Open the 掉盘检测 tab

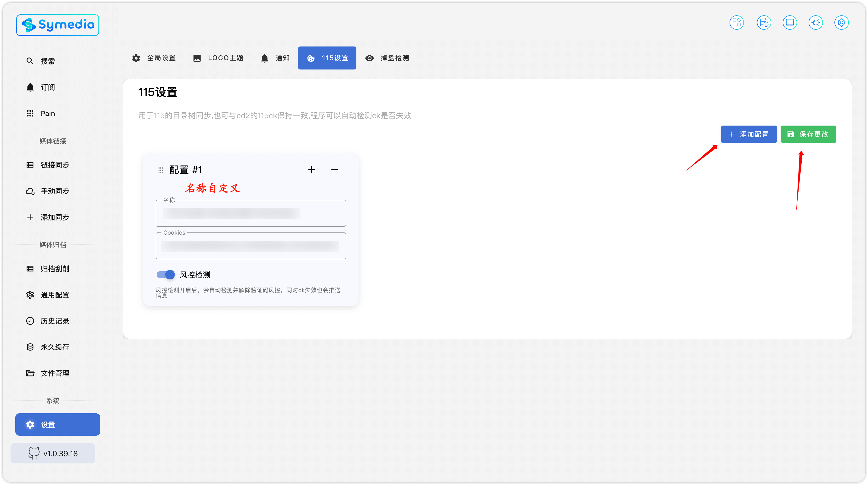tap(387, 58)
